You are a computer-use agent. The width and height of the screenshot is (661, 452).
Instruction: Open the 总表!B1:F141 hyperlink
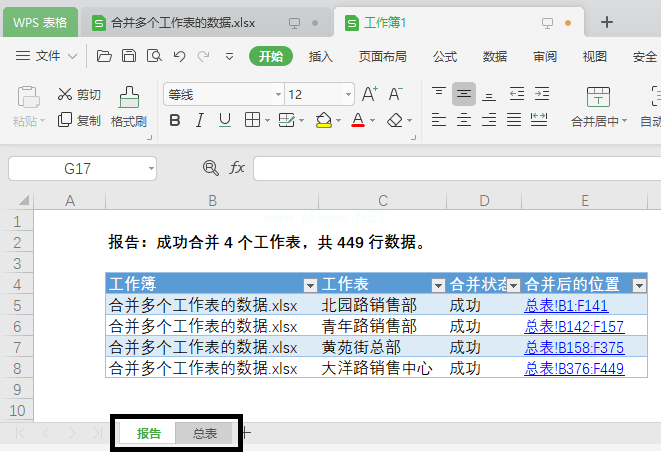566,305
